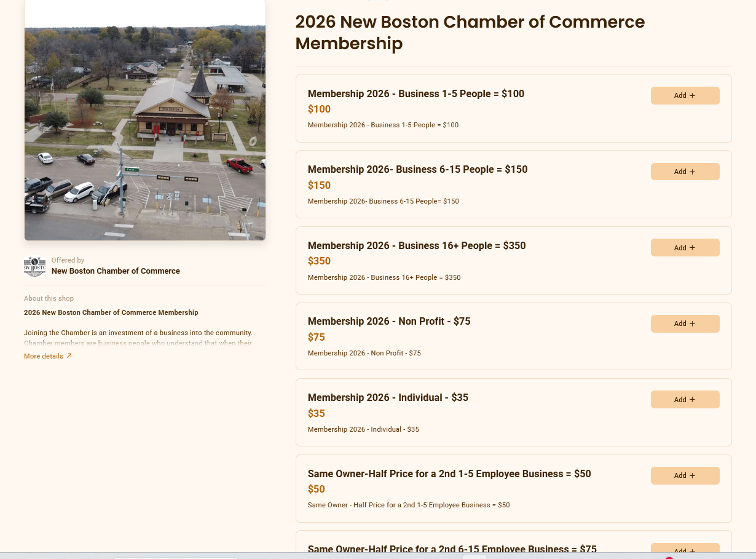This screenshot has height=559, width=756.
Task: Click small description Membership 2026 - Individual - $35
Action: click(363, 429)
